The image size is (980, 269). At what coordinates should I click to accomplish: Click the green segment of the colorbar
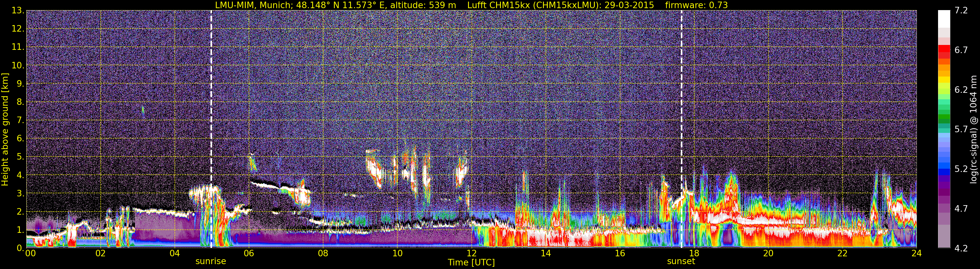click(944, 117)
